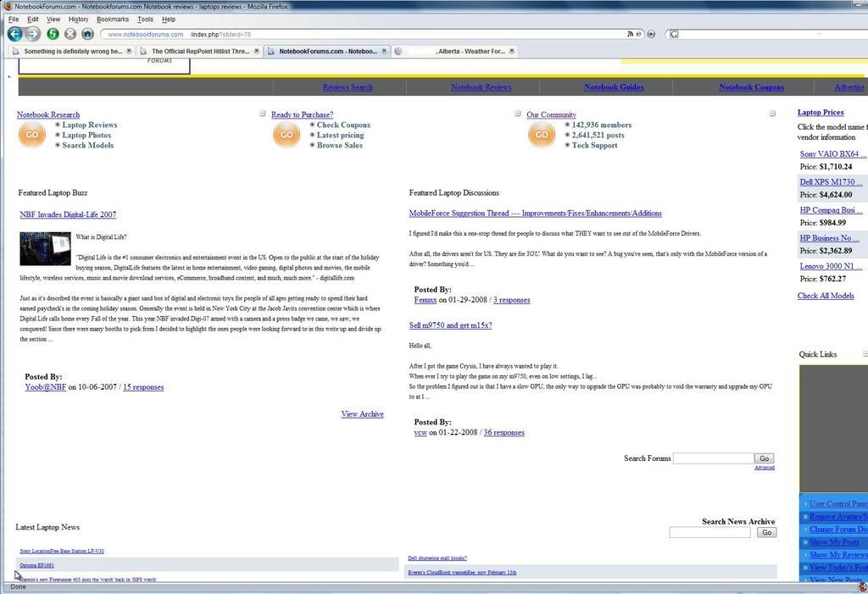Close the NotebookForums.com tab
Viewport: 868px width, 594px height.
pyautogui.click(x=384, y=51)
